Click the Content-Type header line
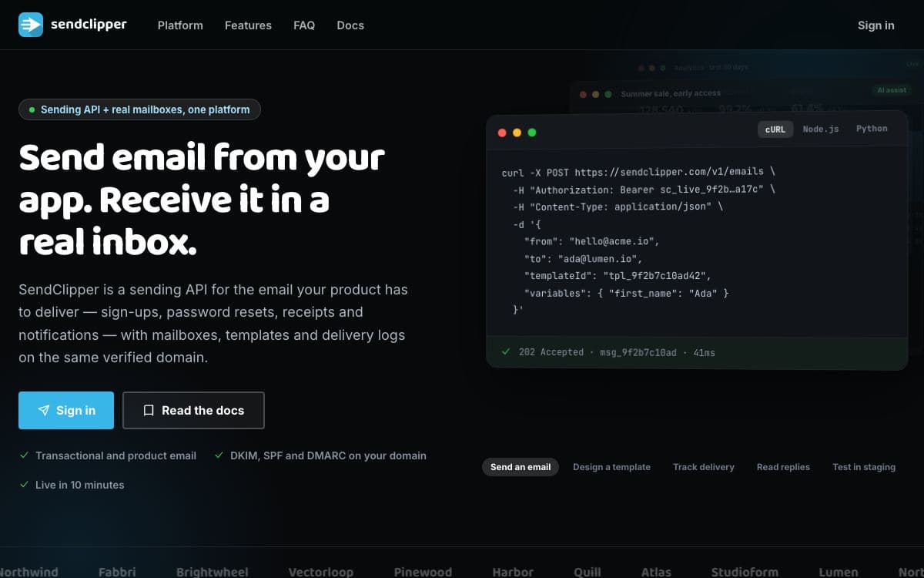 click(x=618, y=207)
